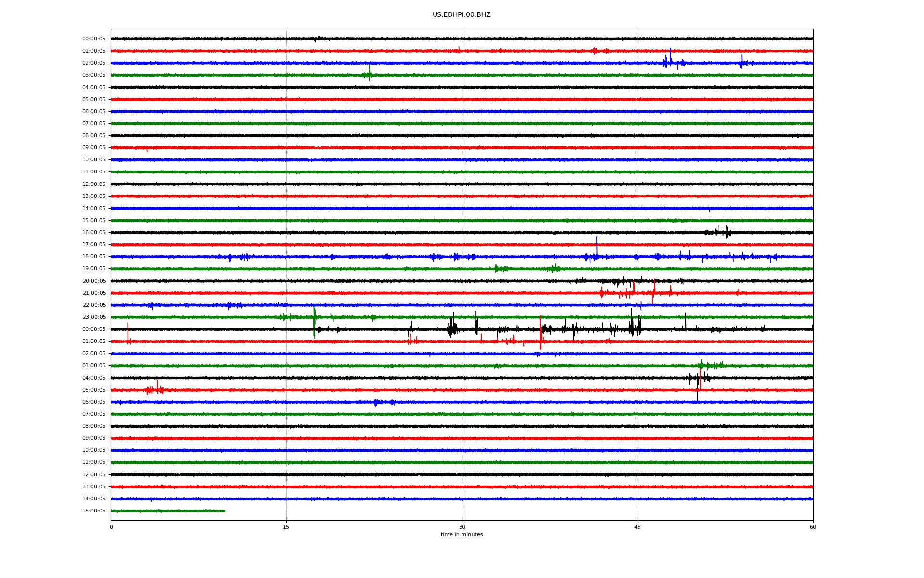Click the 23:00:05 trace time label
Viewport: 924px width, 578px height.
coord(94,317)
